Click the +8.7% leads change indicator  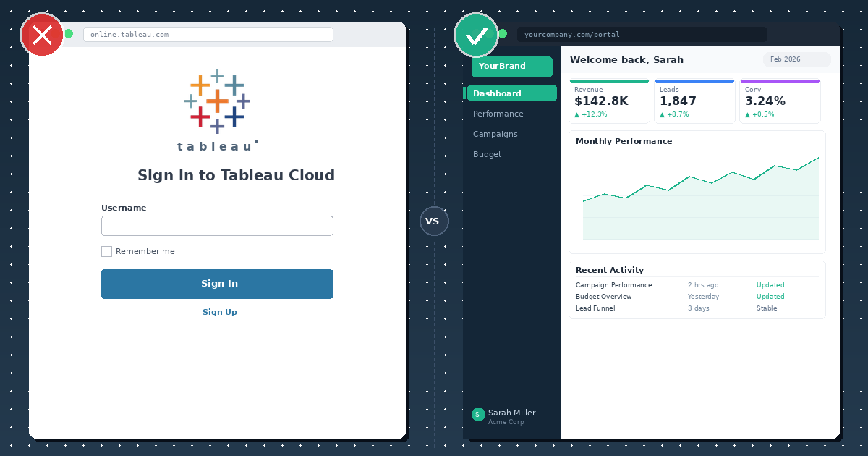(x=674, y=114)
